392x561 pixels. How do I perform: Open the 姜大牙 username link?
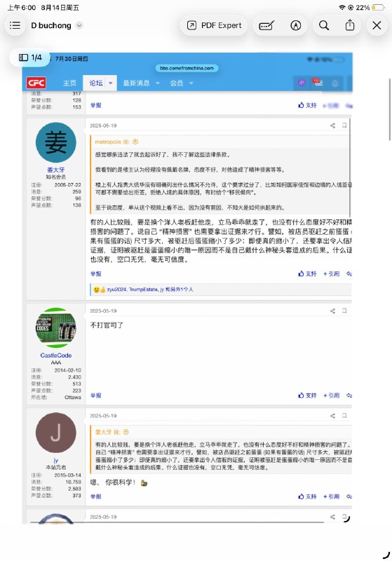pyautogui.click(x=56, y=170)
